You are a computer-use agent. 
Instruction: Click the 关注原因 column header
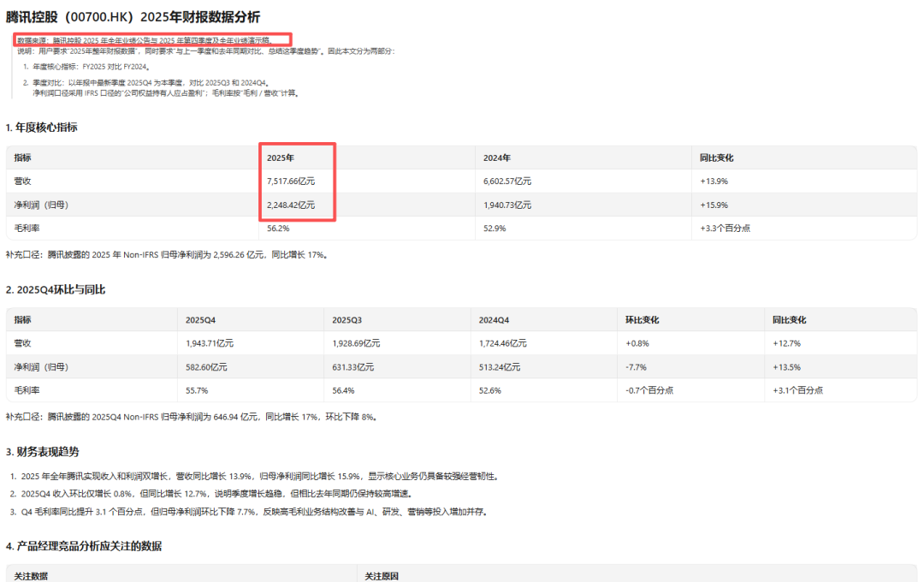coord(382,576)
